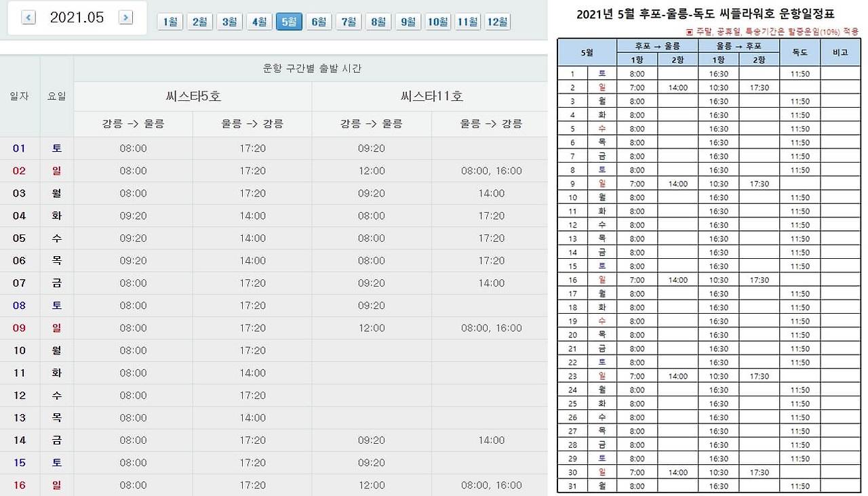Select the highlighted 5월 month tab
The width and height of the screenshot is (868, 496).
point(289,22)
